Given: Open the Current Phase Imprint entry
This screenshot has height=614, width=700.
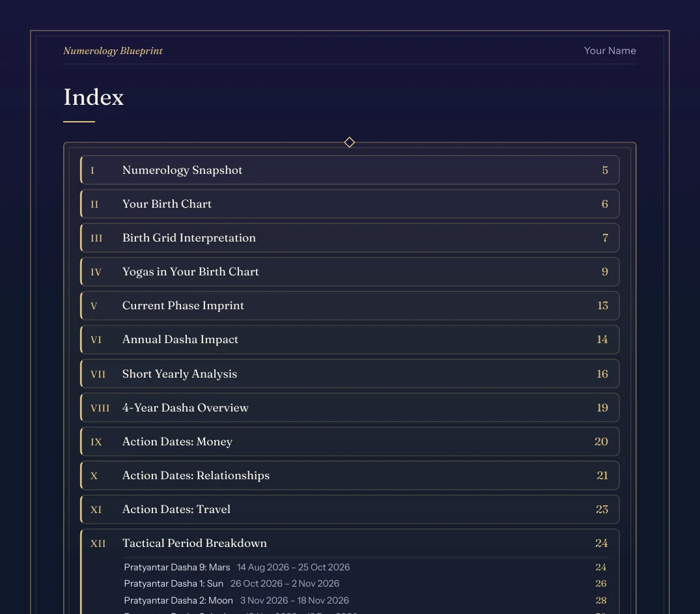Looking at the screenshot, I should pyautogui.click(x=350, y=306).
